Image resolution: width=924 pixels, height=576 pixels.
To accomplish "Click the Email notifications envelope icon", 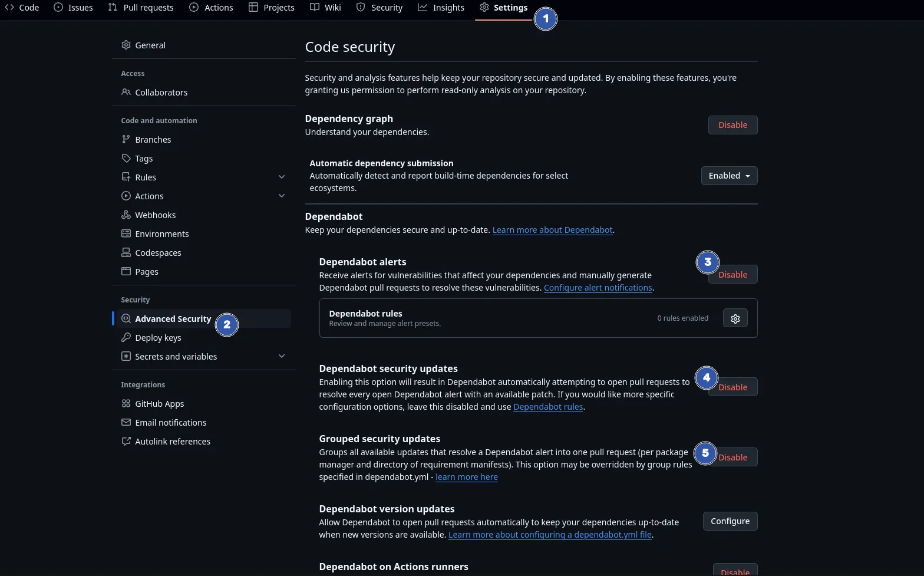I will pos(126,423).
